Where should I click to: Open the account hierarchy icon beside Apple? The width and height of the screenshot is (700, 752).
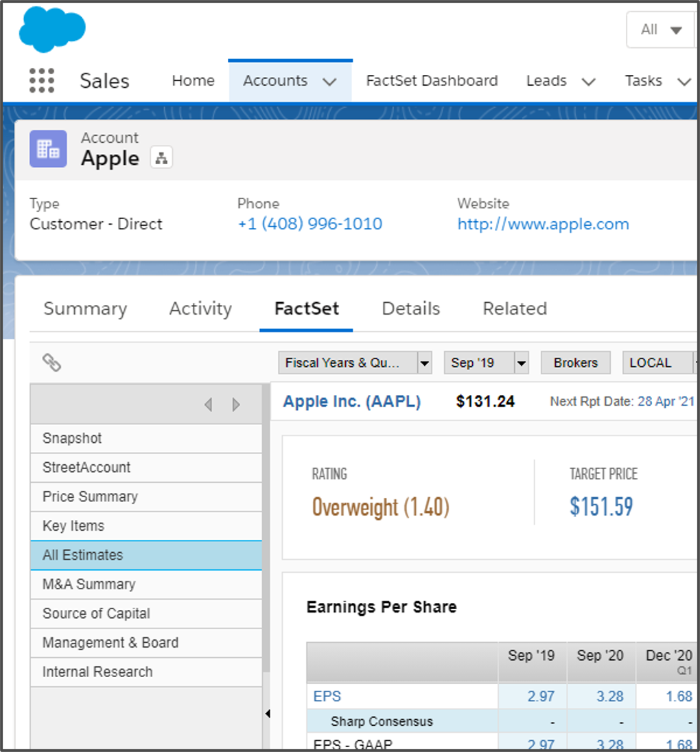(161, 157)
